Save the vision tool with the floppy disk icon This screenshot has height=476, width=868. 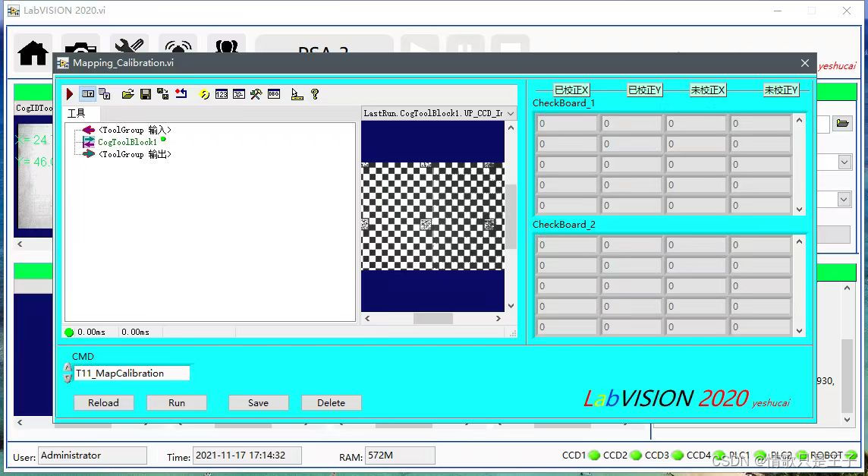coord(144,93)
